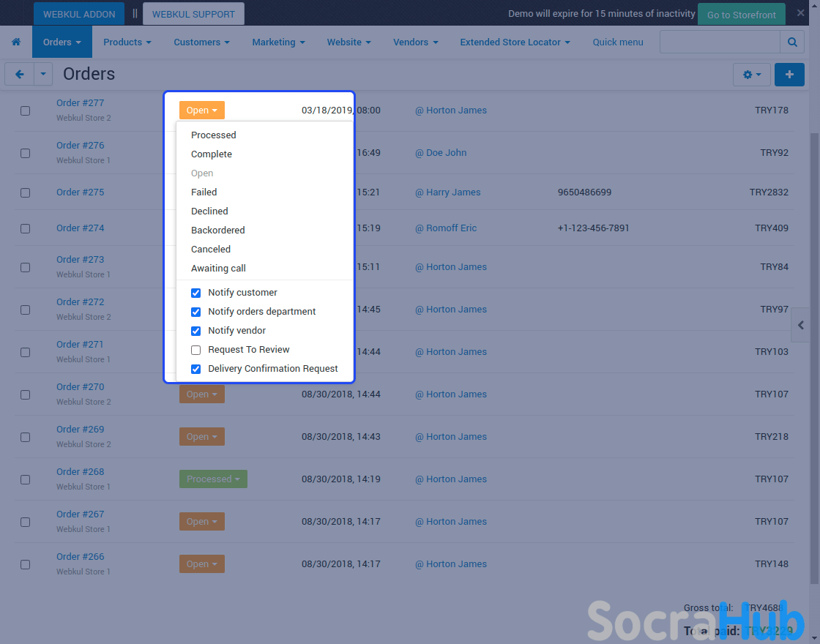Viewport: 820px width, 644px height.
Task: Click the WEBKUL SUPPORT tab
Action: pos(193,14)
